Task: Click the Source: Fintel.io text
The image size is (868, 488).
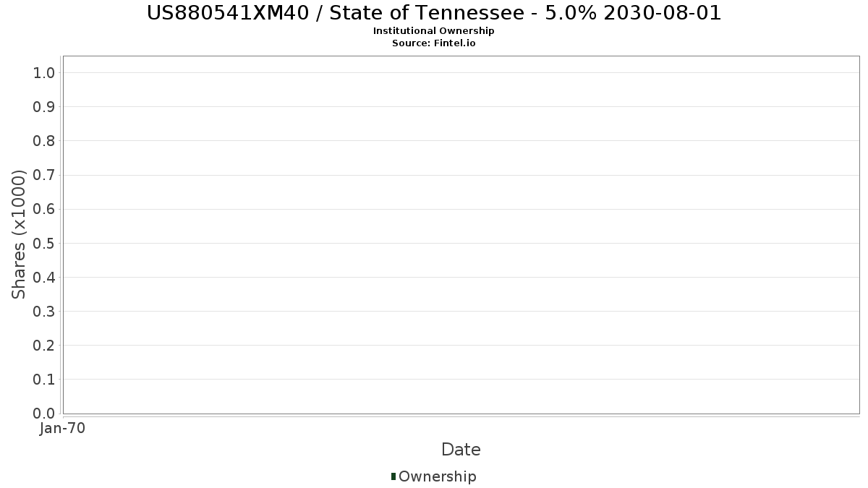Action: pyautogui.click(x=434, y=43)
